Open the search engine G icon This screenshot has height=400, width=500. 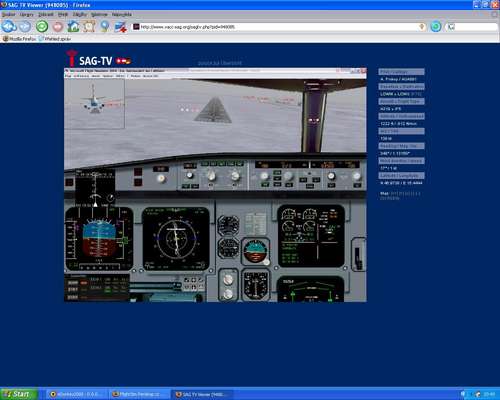point(451,27)
